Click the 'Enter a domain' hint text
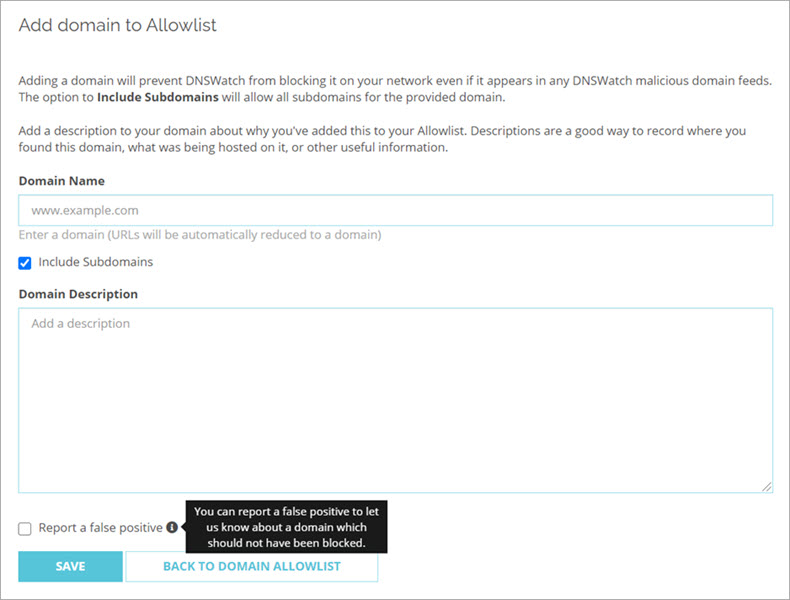This screenshot has height=600, width=790. (x=200, y=235)
